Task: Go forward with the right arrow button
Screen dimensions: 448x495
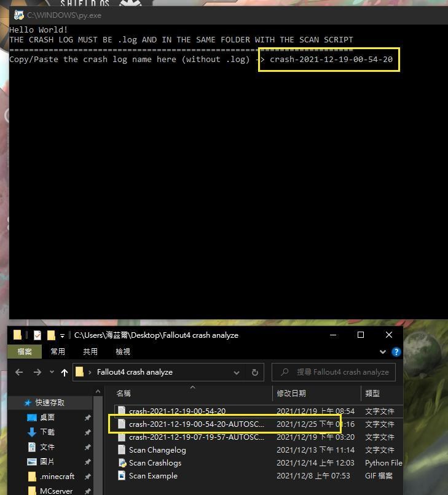Action: (37, 372)
